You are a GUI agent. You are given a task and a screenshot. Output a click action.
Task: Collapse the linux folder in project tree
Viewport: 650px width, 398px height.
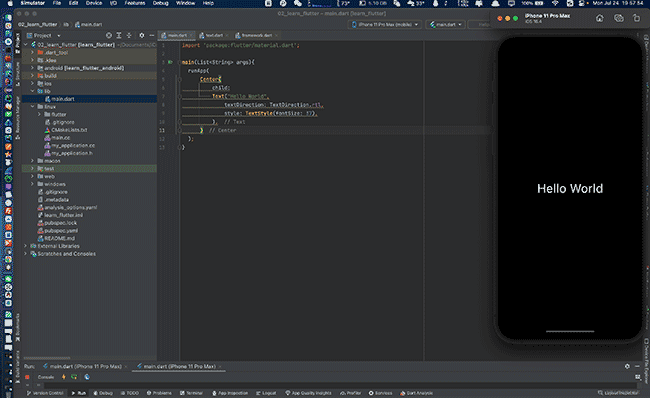[x=32, y=107]
